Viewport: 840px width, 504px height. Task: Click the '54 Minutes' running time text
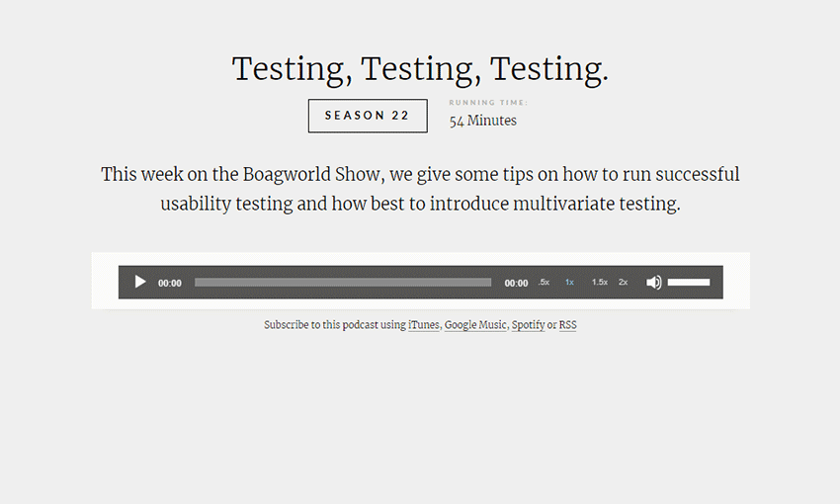pos(482,121)
